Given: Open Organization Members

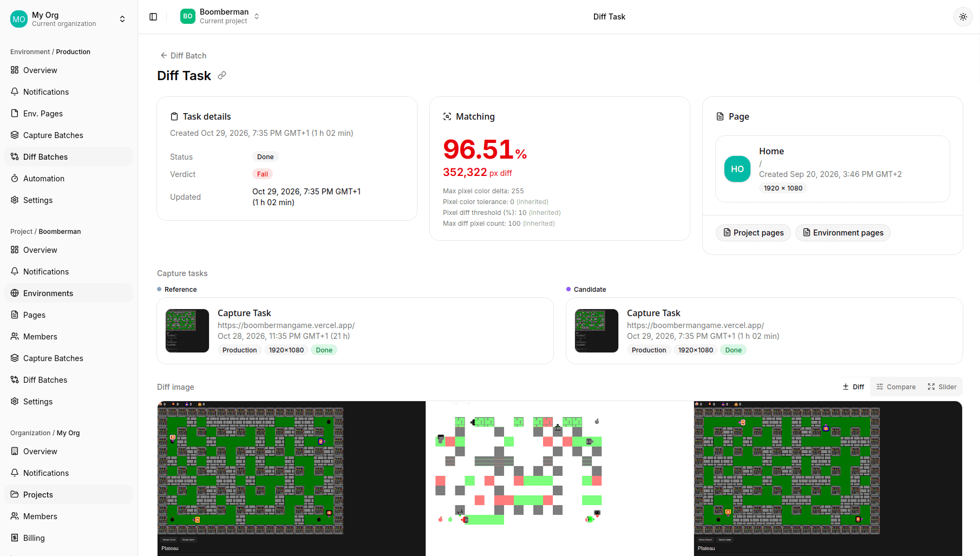Looking at the screenshot, I should (x=69, y=516).
